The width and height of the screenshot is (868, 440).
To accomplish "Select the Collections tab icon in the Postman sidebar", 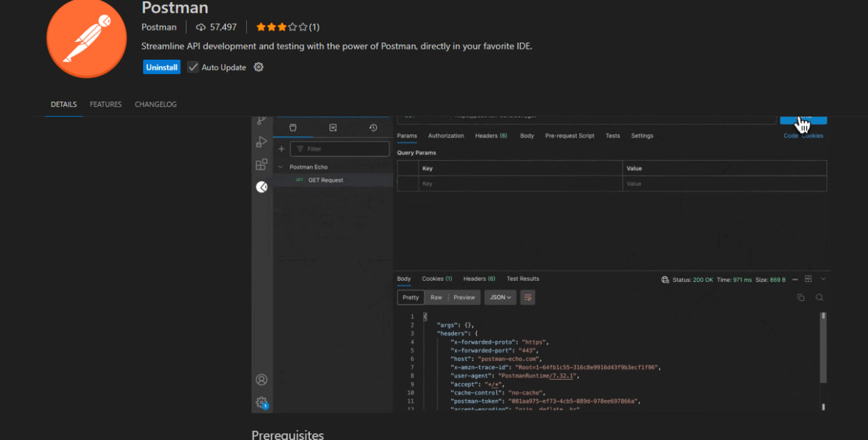I will (x=293, y=127).
